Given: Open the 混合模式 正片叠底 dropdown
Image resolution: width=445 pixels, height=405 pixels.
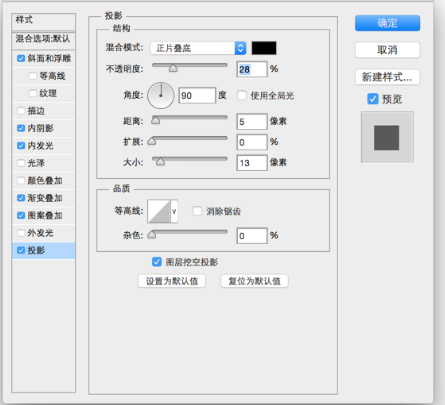Looking at the screenshot, I should (x=198, y=48).
